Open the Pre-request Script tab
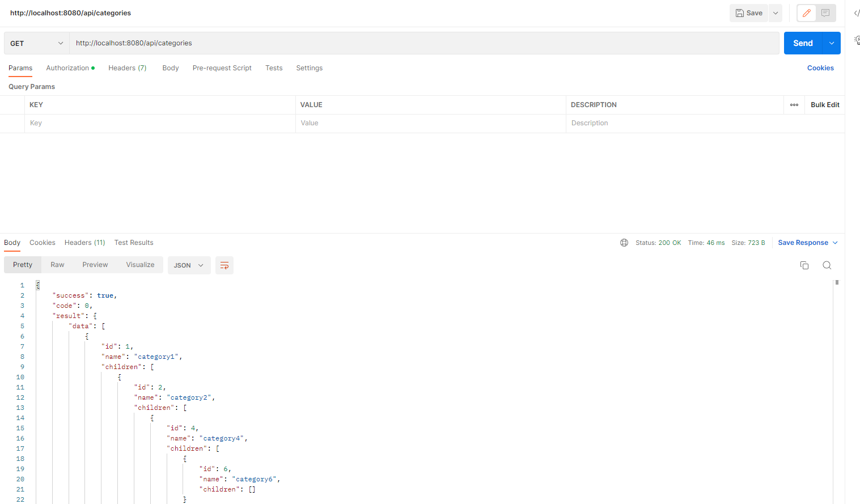860x504 pixels. pos(222,68)
